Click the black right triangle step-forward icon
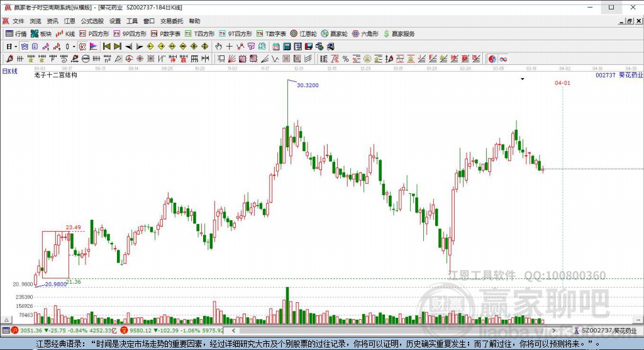This screenshot has width=644, height=350. pyautogui.click(x=140, y=47)
